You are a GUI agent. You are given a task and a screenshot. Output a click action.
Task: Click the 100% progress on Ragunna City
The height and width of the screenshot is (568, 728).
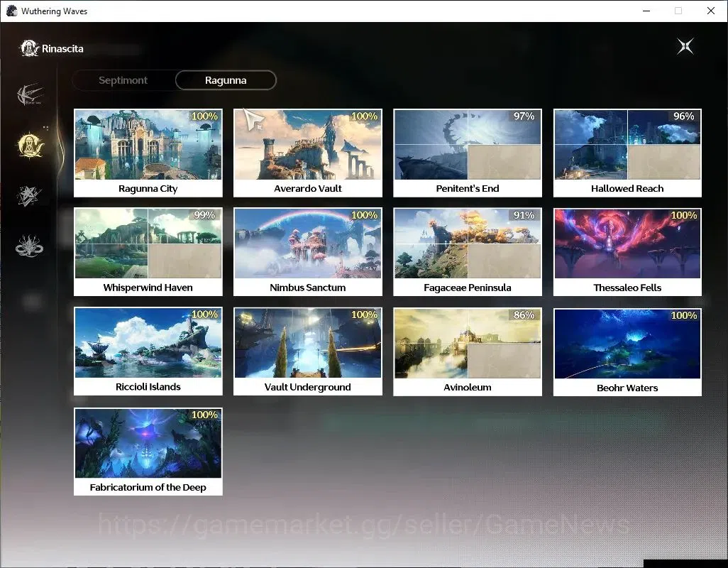pyautogui.click(x=204, y=116)
